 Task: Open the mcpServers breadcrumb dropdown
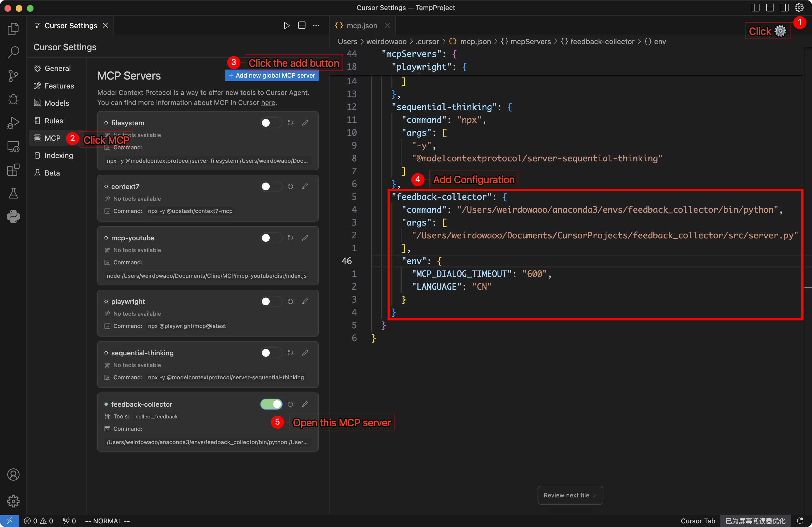coord(531,41)
